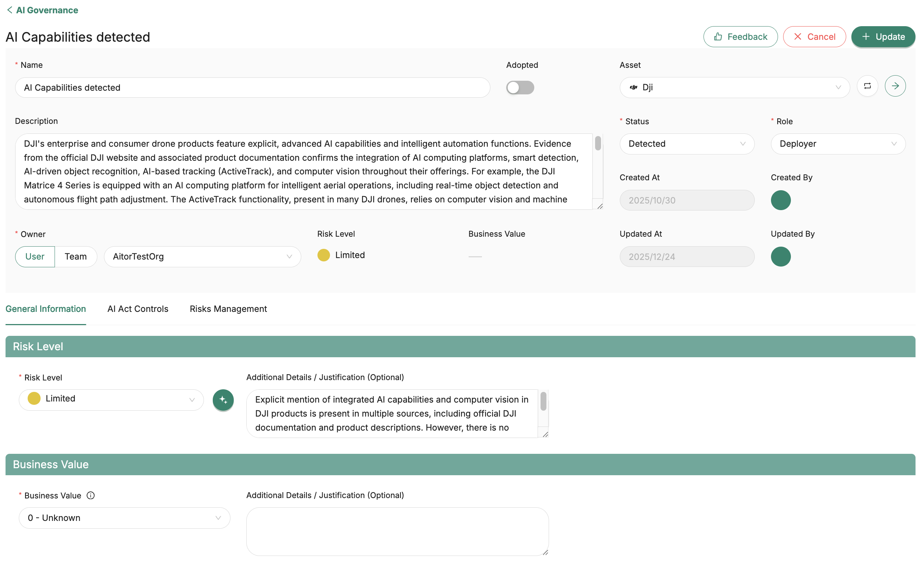
Task: Click the AI sparkle risk suggestion icon
Action: point(223,400)
